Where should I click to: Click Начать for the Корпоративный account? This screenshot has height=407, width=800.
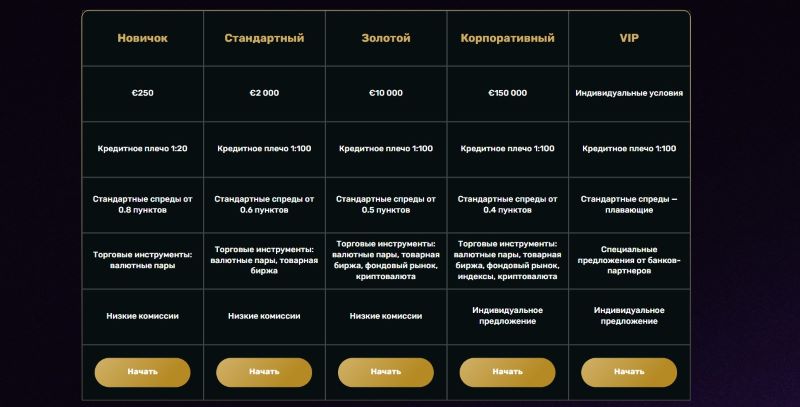click(507, 372)
